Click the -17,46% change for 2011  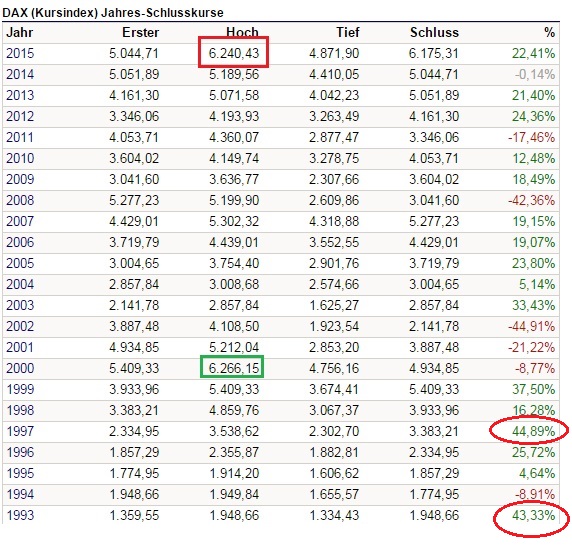[532, 137]
